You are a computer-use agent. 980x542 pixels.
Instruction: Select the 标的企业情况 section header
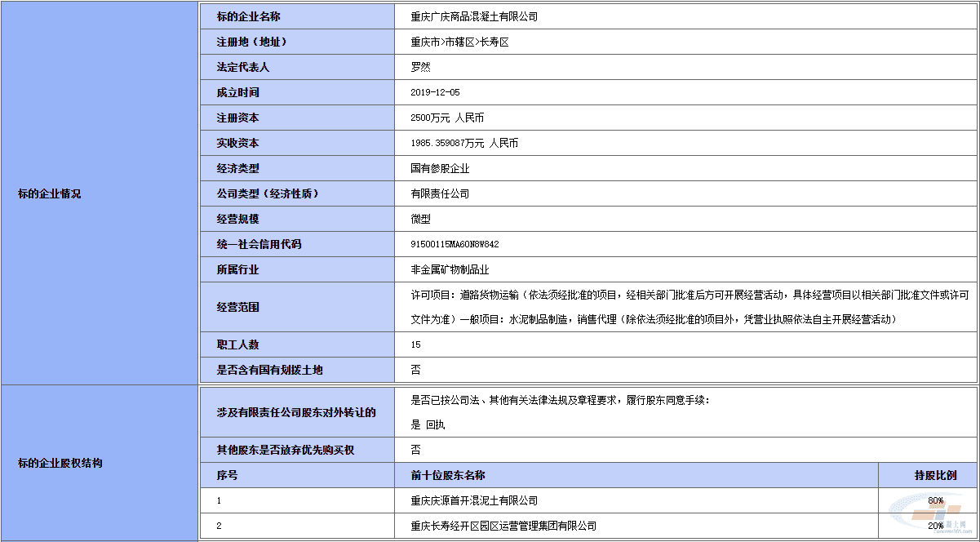click(50, 193)
